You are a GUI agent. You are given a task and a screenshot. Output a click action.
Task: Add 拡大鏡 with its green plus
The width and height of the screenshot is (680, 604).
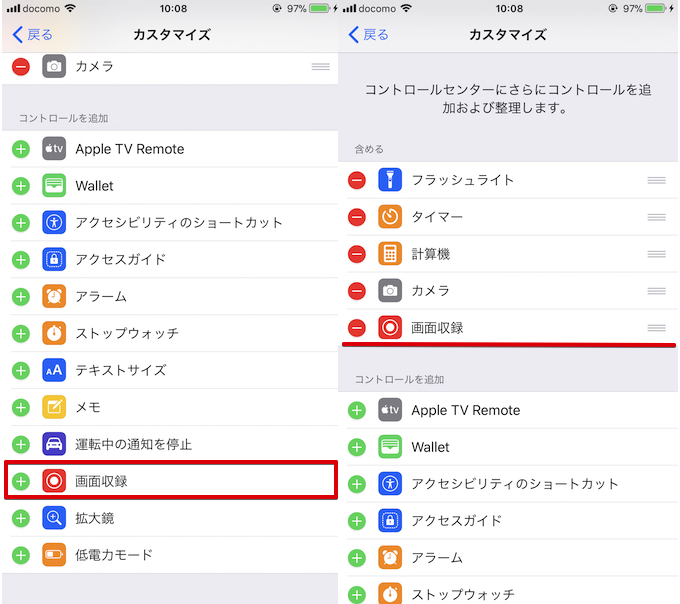click(x=20, y=518)
